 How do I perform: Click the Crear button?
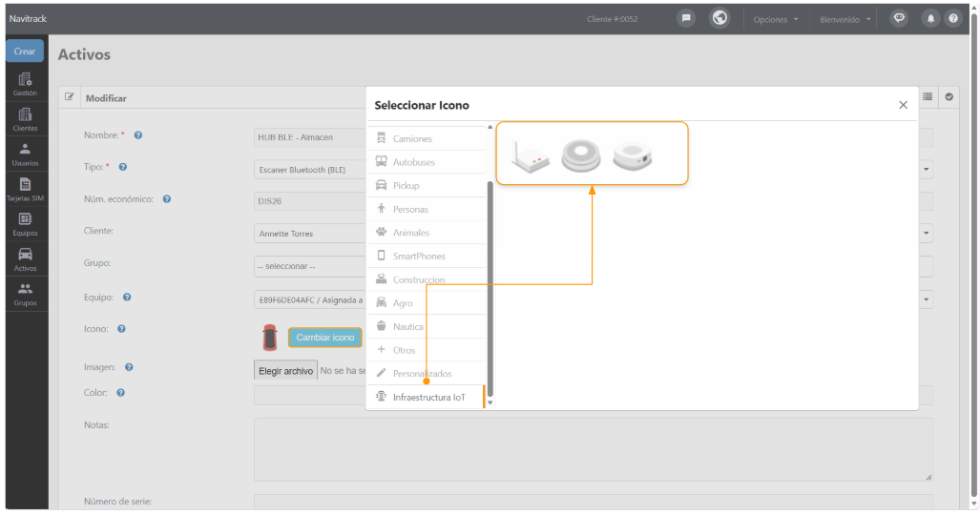[25, 51]
